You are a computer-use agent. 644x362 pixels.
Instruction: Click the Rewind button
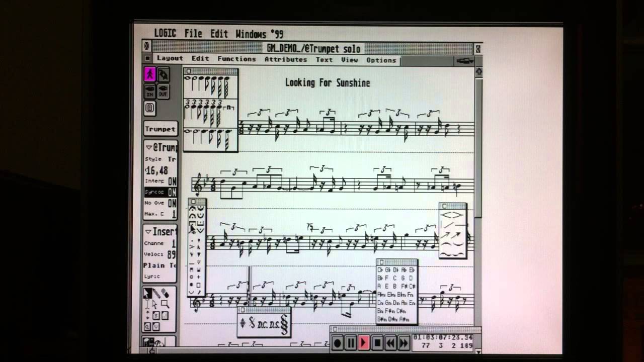390,343
